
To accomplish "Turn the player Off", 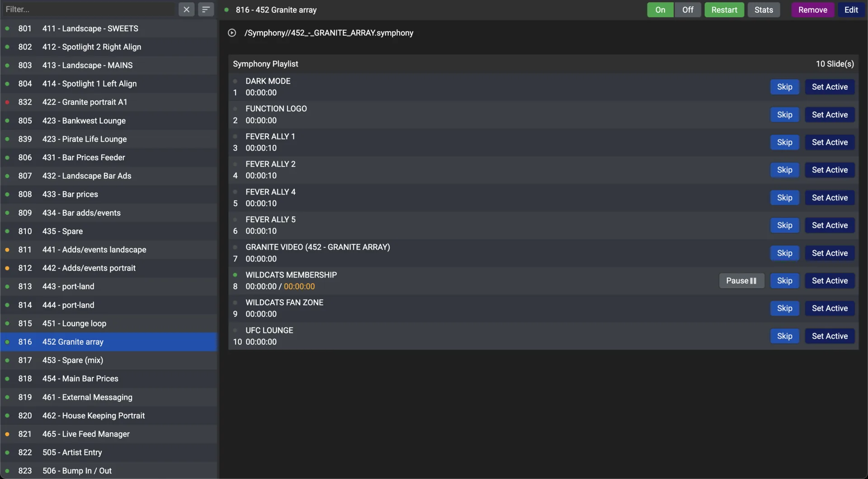I will (x=688, y=9).
